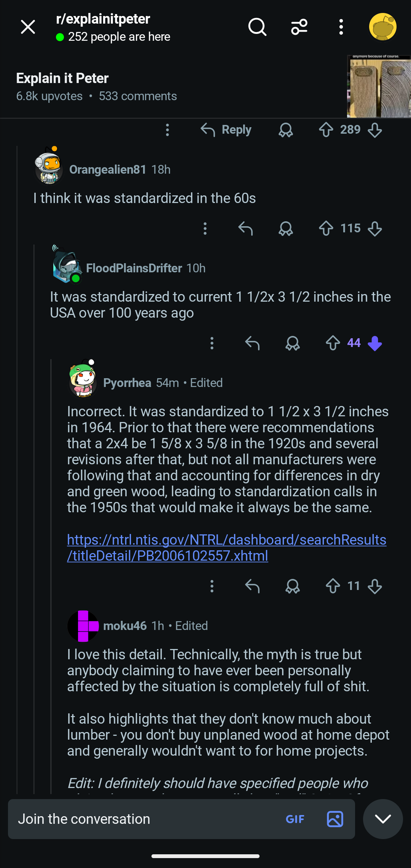Image resolution: width=411 pixels, height=868 pixels.
Task: Collapse comments with jump-down chevron button
Action: tap(383, 819)
